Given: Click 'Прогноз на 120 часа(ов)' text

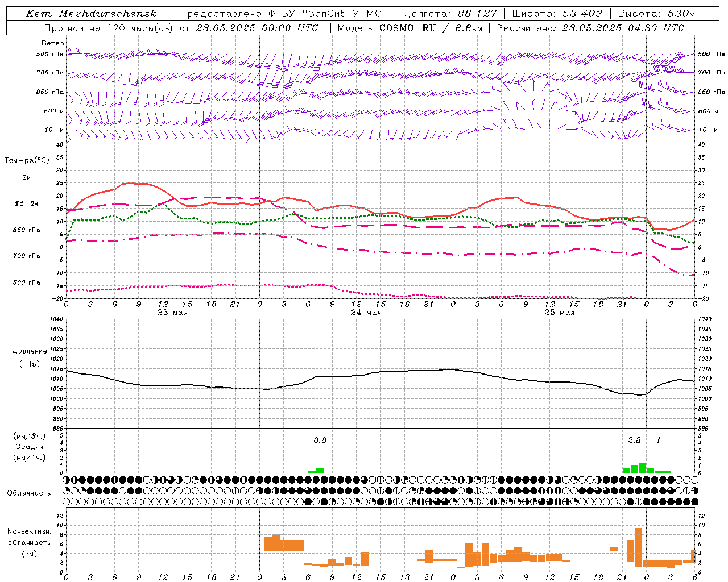Looking at the screenshot, I should [x=110, y=28].
